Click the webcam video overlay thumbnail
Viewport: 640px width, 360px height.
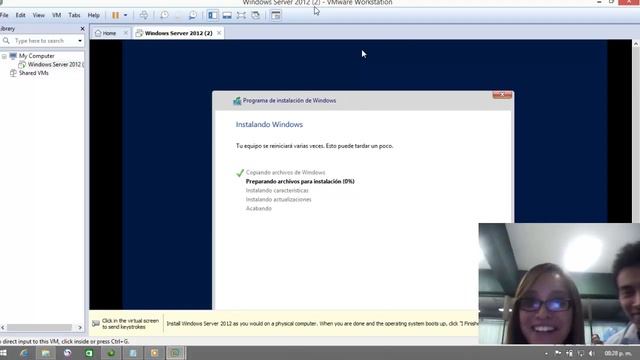[x=559, y=284]
